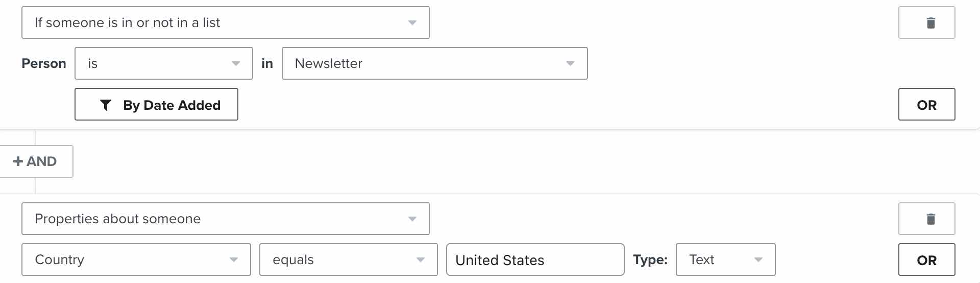Click the caret arrow in Text type field
Screen dimensions: 980x283
pyautogui.click(x=758, y=260)
